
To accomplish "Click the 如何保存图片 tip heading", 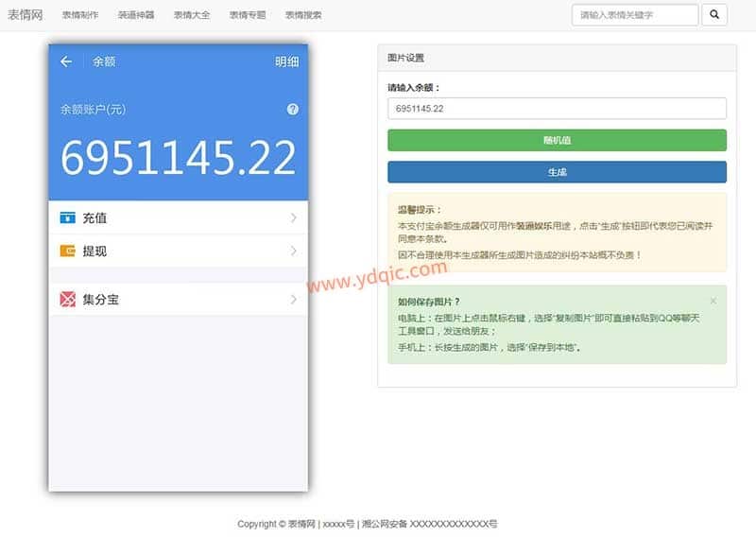I will pos(429,302).
